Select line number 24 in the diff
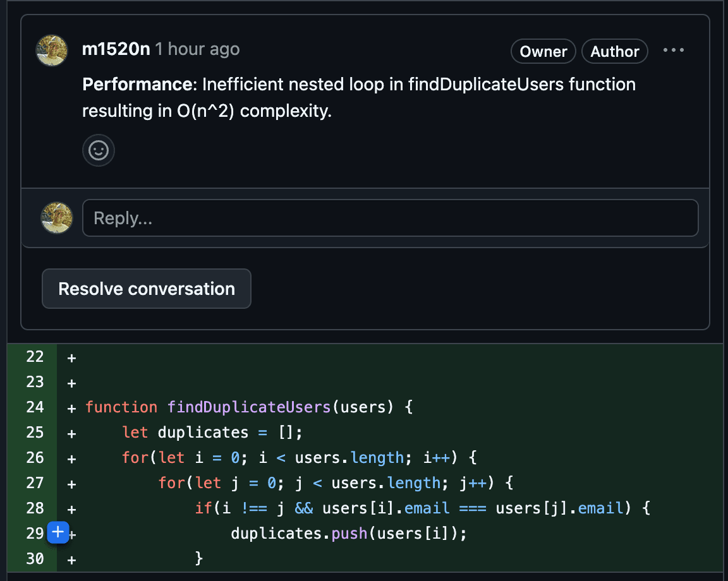This screenshot has height=581, width=728. (35, 407)
